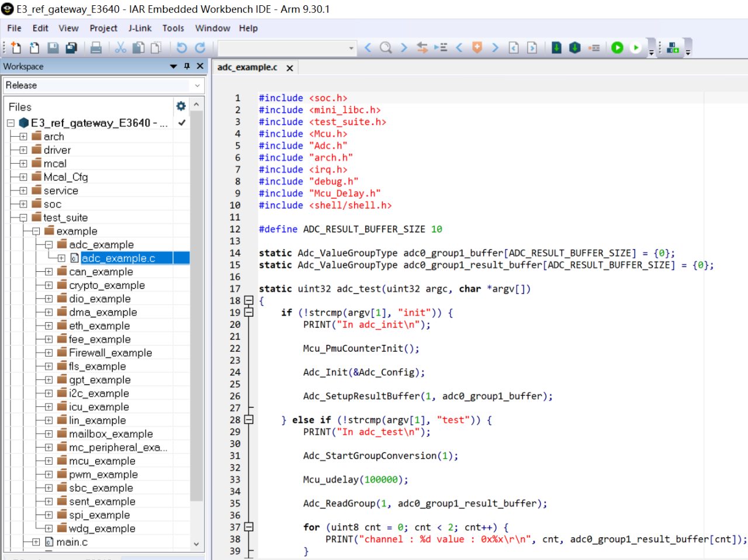Open workspace options gear icon
This screenshot has width=748, height=560.
181,106
